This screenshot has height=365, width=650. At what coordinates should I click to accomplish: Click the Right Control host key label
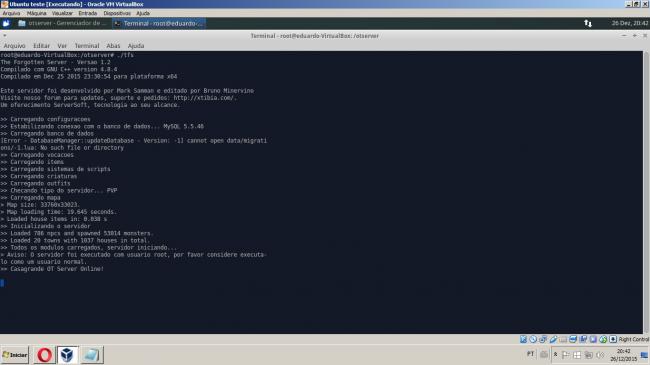pos(634,339)
